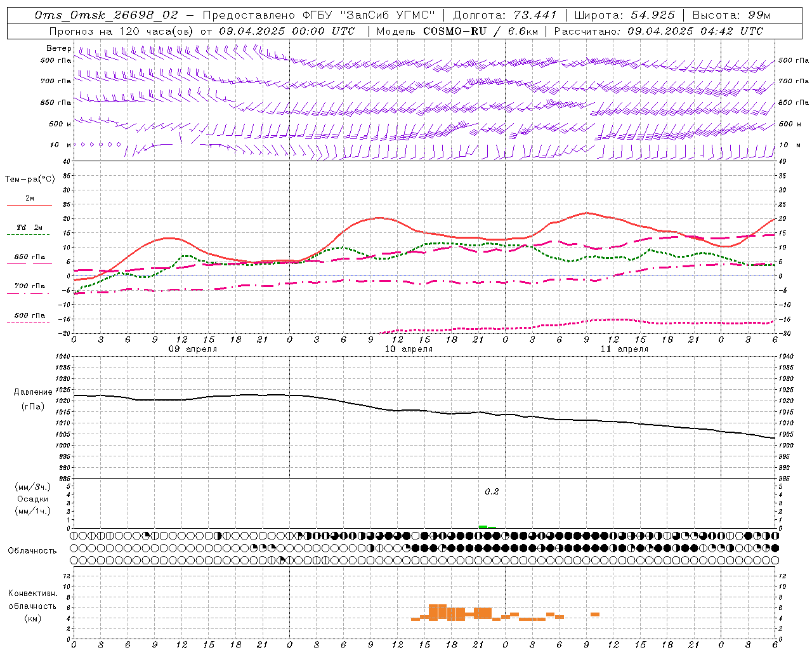Click the 0.2 precipitation amount value
This screenshot has width=812, height=650.
492,491
